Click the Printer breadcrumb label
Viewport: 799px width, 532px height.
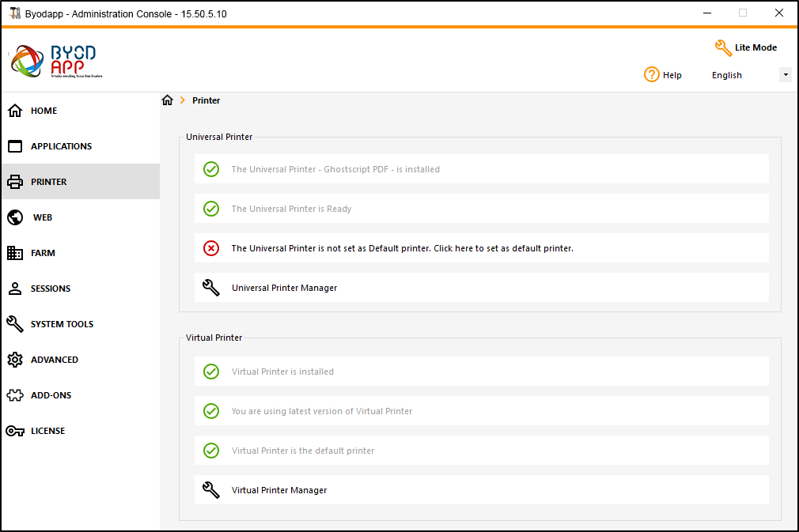pyautogui.click(x=206, y=101)
